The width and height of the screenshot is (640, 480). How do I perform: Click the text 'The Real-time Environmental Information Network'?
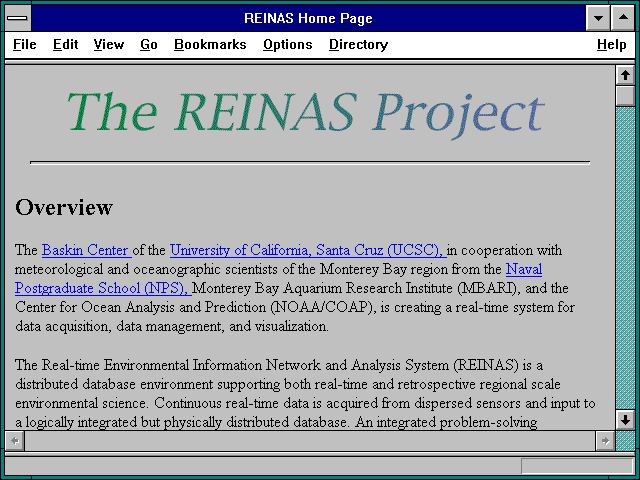168,365
